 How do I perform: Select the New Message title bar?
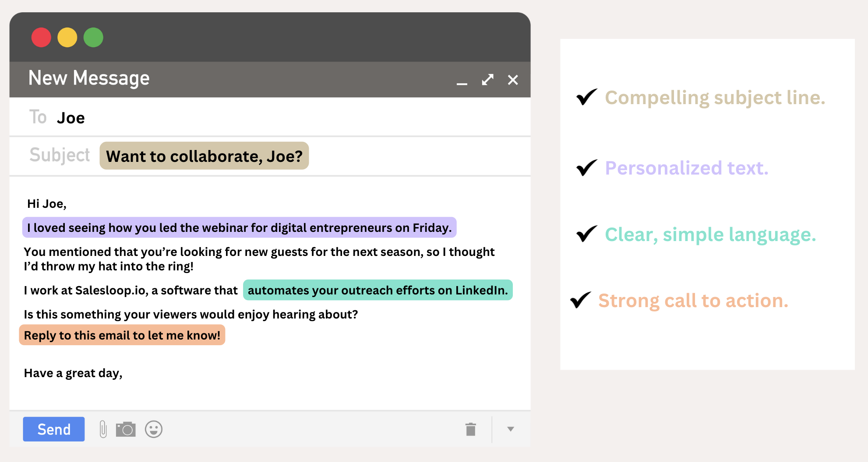[89, 78]
